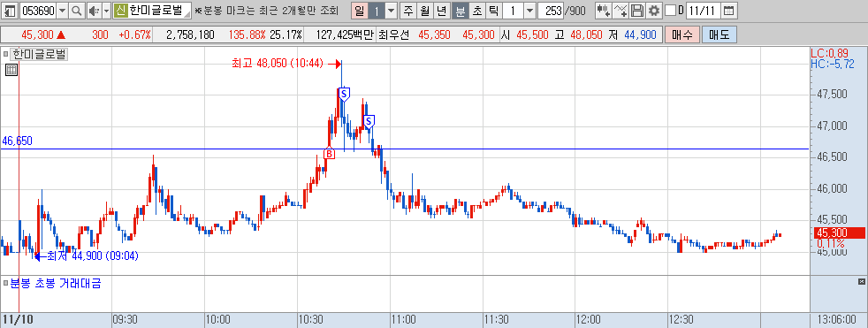The height and width of the screenshot is (328, 868).
Task: Open the stock code 053690 dropdown
Action: pyautogui.click(x=62, y=11)
